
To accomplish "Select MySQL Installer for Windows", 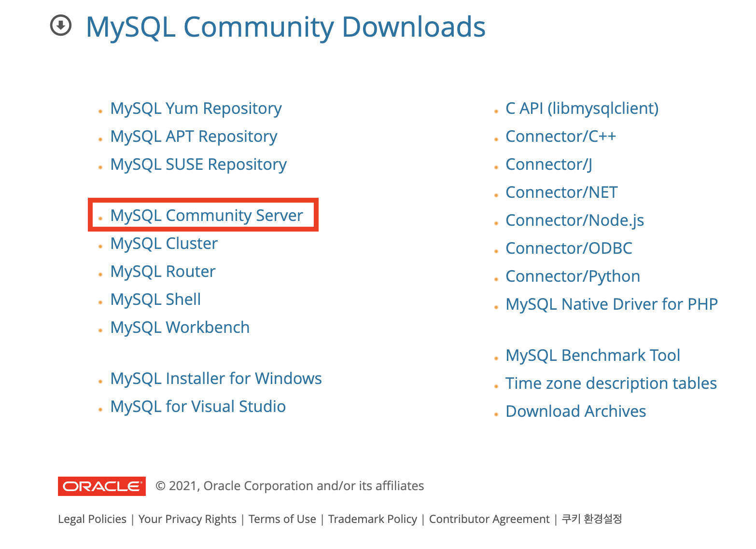I will (216, 379).
